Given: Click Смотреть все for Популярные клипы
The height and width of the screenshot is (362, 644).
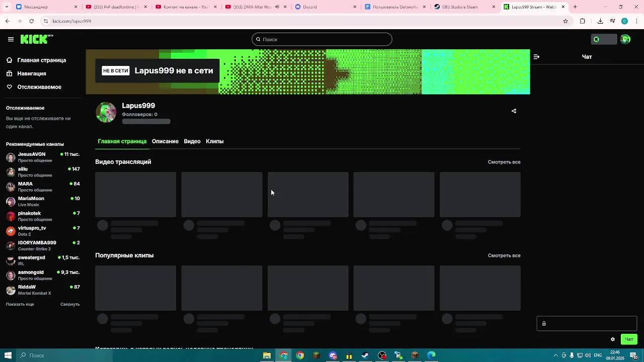Looking at the screenshot, I should pyautogui.click(x=504, y=255).
